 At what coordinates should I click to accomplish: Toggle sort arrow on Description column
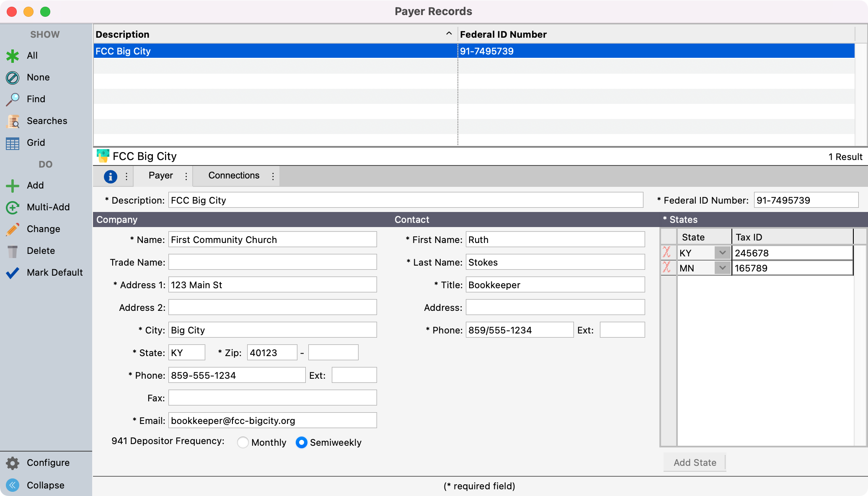449,34
